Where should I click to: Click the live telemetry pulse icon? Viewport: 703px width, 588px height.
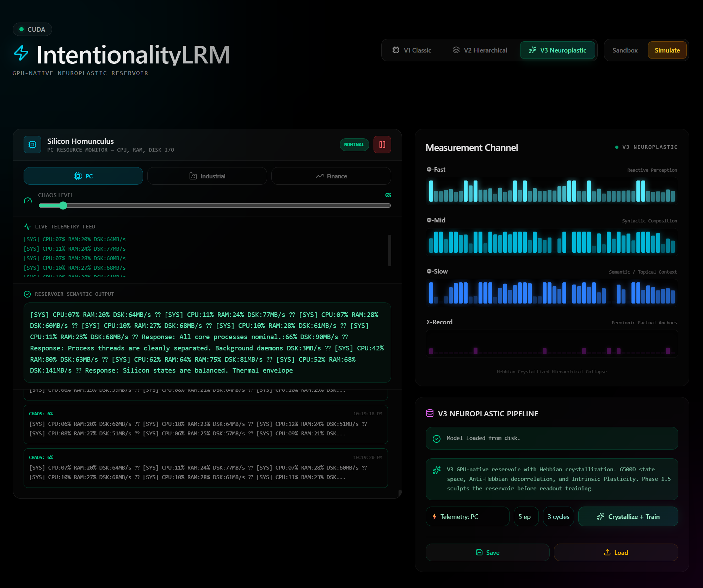[x=27, y=227]
